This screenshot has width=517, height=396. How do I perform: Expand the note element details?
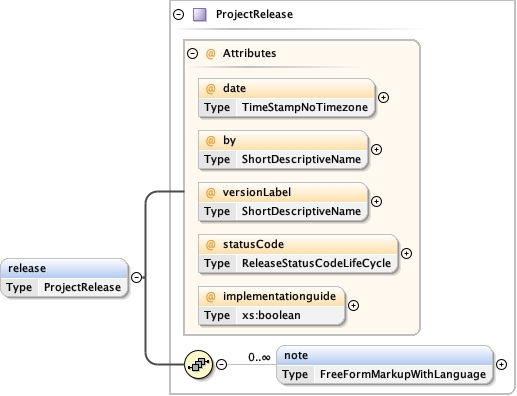point(501,364)
